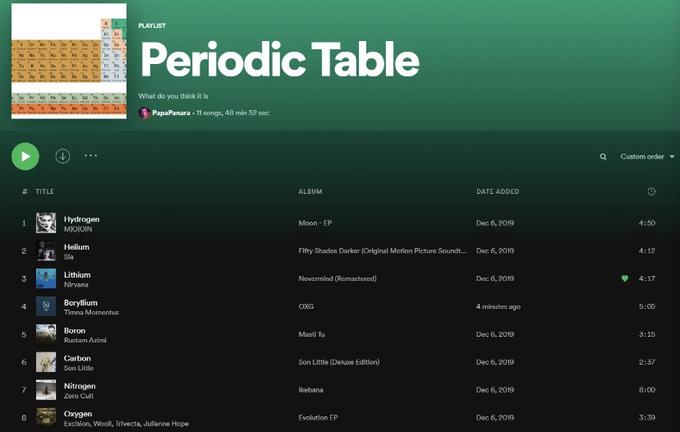Open artist Excision under Oxygen

[x=76, y=423]
